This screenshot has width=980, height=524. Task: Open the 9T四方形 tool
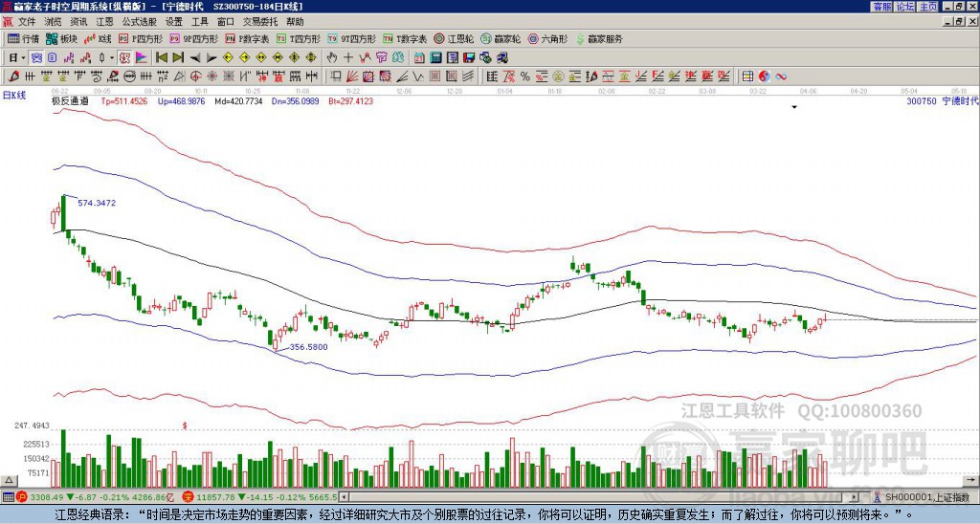351,38
